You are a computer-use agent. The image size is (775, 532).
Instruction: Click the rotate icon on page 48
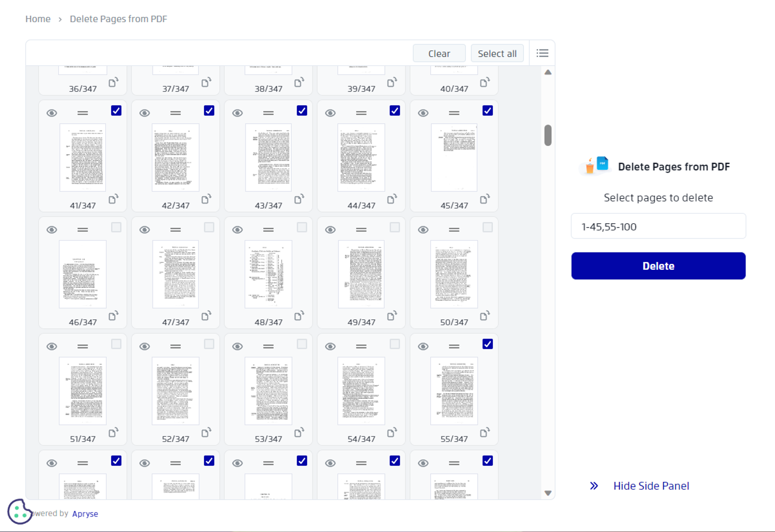pos(299,316)
